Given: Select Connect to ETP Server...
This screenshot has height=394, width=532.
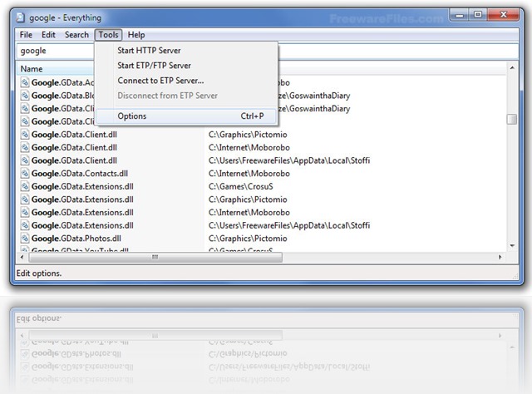Looking at the screenshot, I should (x=186, y=81).
